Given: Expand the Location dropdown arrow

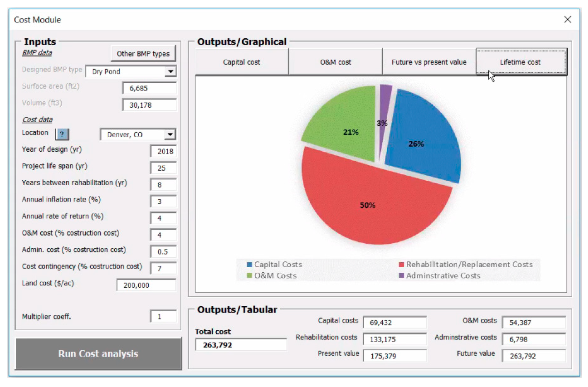Looking at the screenshot, I should [170, 134].
